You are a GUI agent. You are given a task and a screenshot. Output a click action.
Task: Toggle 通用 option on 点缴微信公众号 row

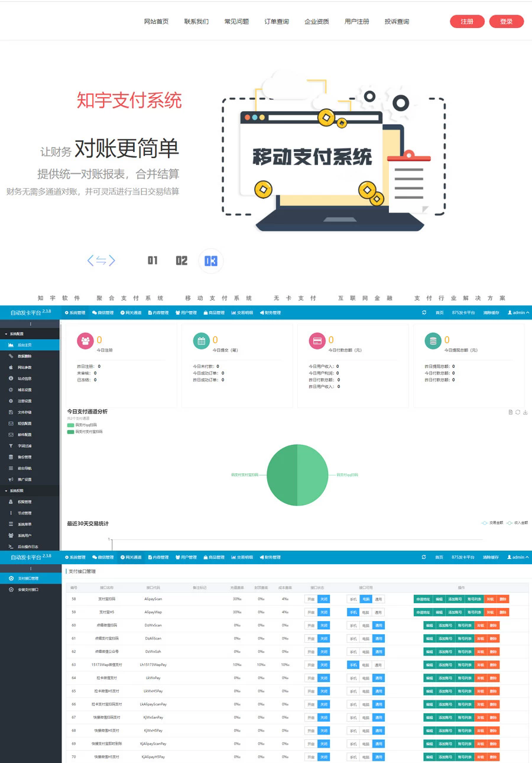click(x=378, y=651)
